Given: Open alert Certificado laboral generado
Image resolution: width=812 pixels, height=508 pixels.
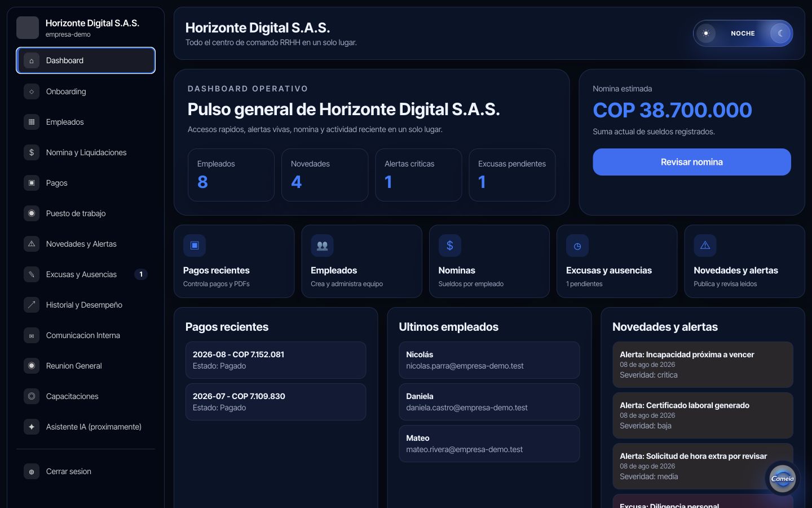Looking at the screenshot, I should tap(703, 415).
